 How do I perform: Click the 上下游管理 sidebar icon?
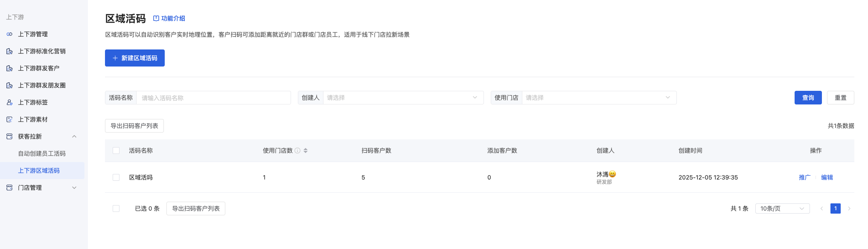click(x=9, y=34)
